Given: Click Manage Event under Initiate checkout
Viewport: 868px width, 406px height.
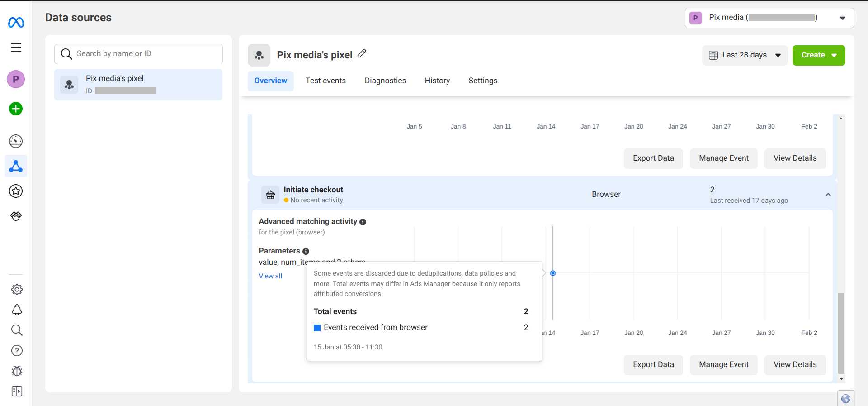Looking at the screenshot, I should (x=723, y=364).
